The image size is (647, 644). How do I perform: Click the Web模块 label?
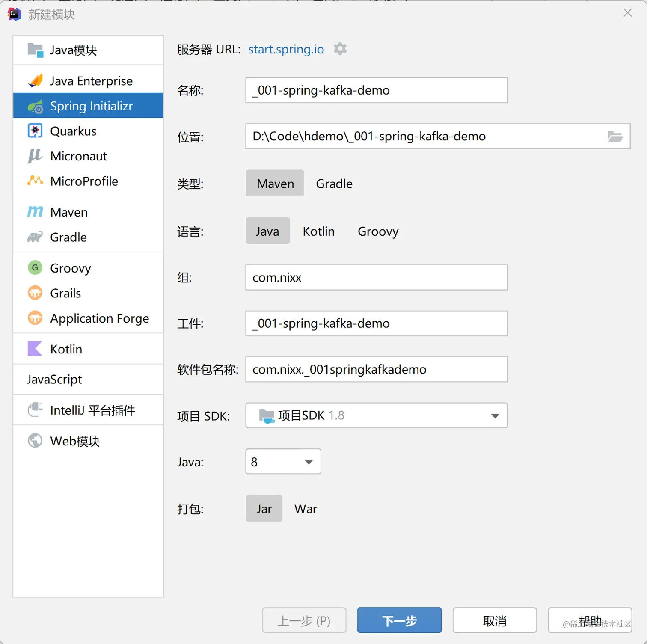pos(75,441)
